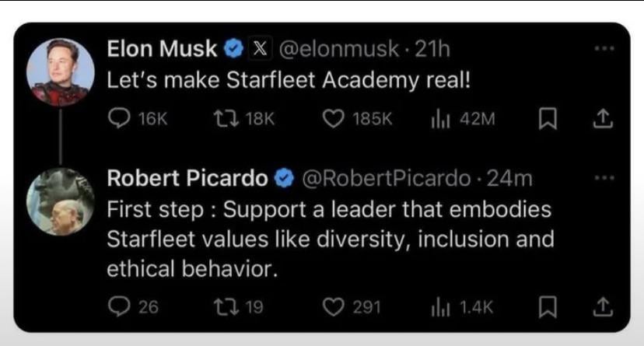The height and width of the screenshot is (346, 644).
Task: Reply to Robert Picardo's reply
Action: [x=119, y=307]
